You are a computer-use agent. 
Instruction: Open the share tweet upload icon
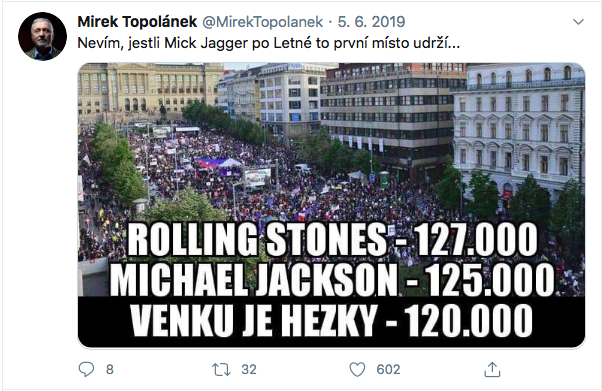[492, 369]
